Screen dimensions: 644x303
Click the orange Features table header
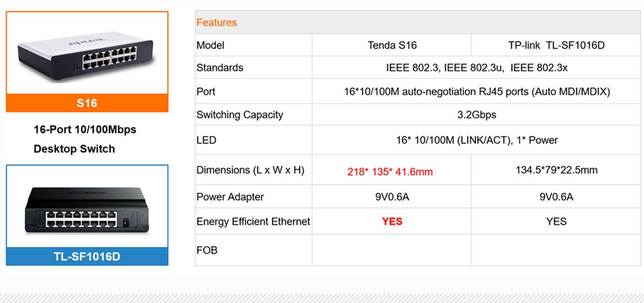click(216, 23)
